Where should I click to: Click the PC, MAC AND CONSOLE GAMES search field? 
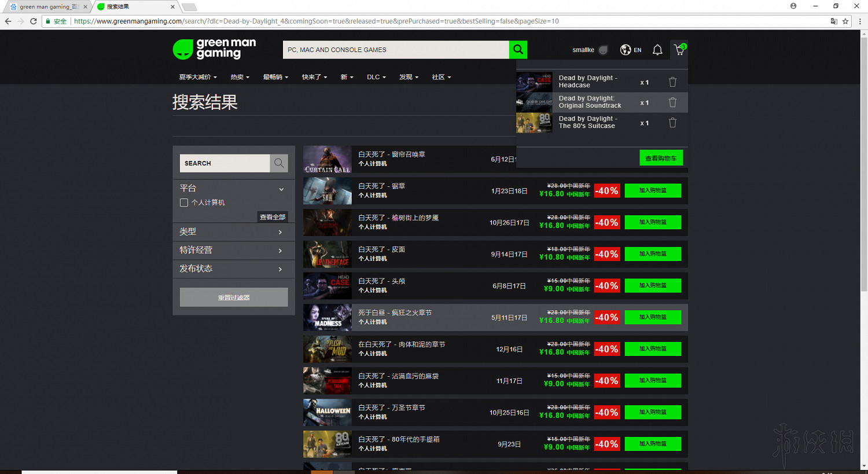point(396,50)
